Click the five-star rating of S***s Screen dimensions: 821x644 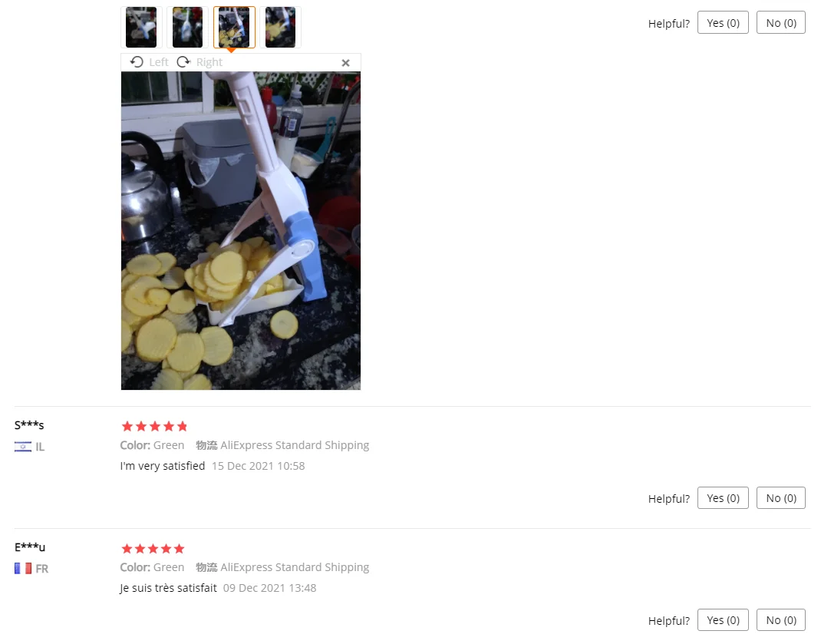click(x=154, y=427)
